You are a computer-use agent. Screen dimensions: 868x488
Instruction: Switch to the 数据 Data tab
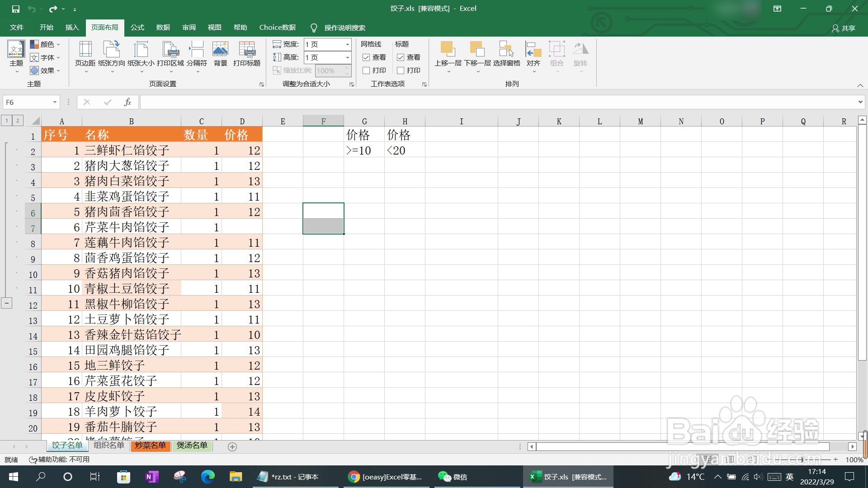pyautogui.click(x=163, y=28)
